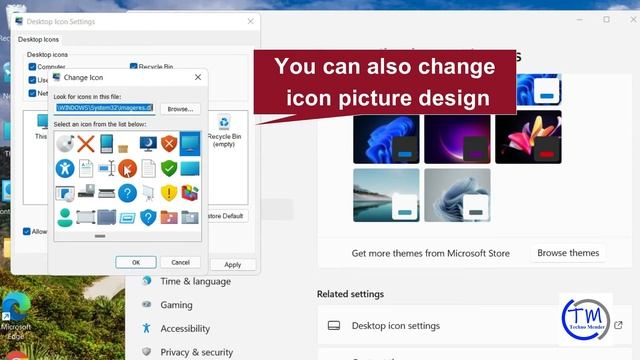The height and width of the screenshot is (360, 640).
Task: Toggle the User's Files checkbox
Action: point(32,80)
